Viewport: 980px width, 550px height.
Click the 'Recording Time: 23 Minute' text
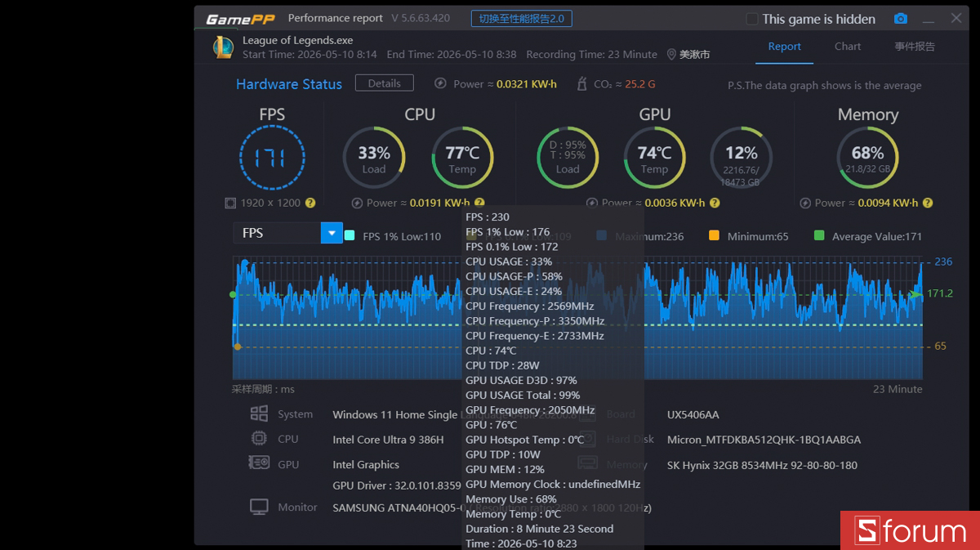tap(591, 55)
